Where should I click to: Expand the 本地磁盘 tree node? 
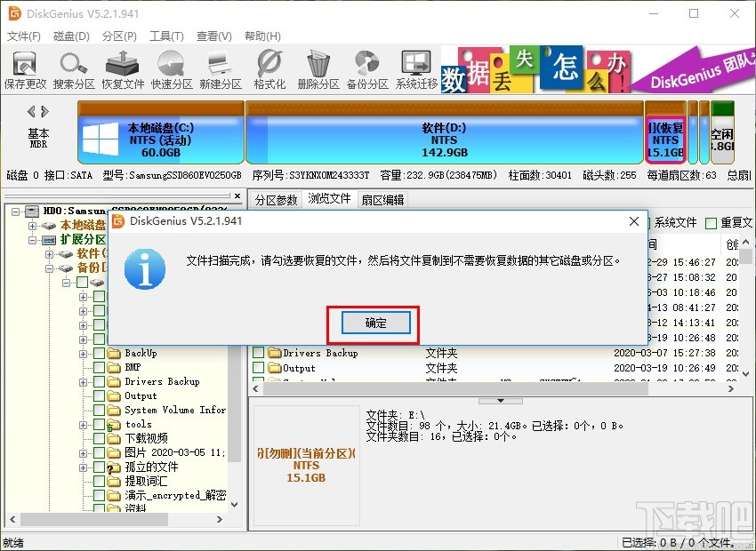tap(32, 226)
